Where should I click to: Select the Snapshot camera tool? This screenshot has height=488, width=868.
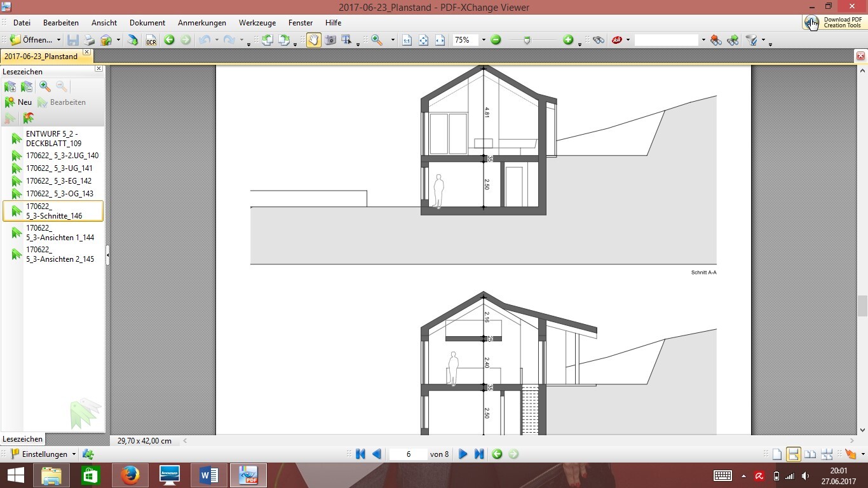coord(330,40)
